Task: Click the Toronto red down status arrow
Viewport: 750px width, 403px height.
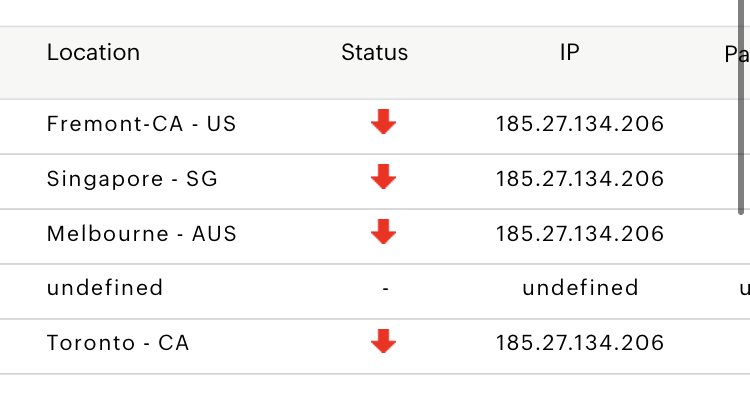Action: (383, 341)
